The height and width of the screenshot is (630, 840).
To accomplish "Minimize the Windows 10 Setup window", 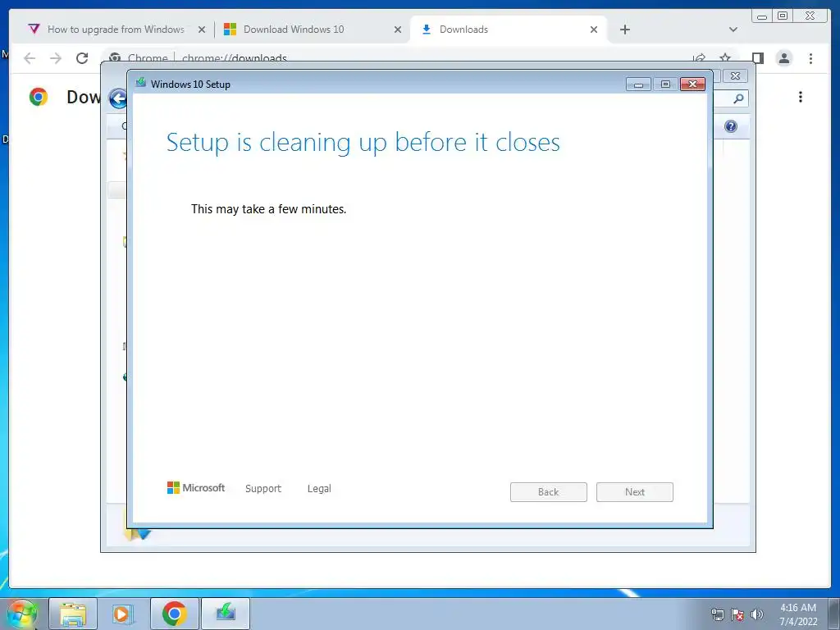I will pyautogui.click(x=638, y=84).
